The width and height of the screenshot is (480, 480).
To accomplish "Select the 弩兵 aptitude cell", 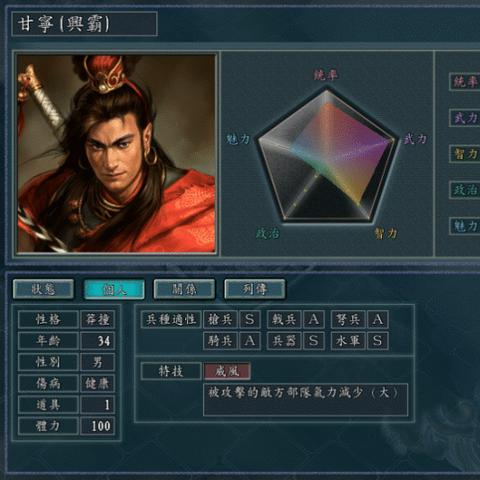I will [x=360, y=319].
